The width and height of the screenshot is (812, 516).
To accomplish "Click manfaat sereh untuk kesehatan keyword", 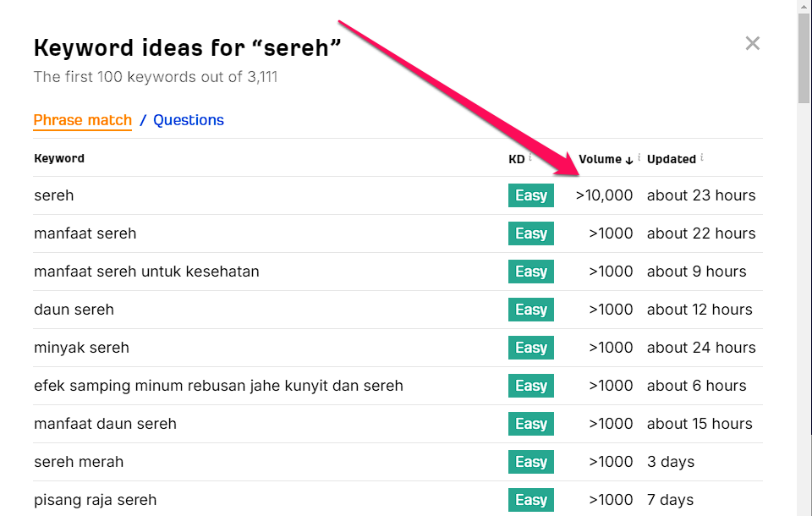I will 146,272.
